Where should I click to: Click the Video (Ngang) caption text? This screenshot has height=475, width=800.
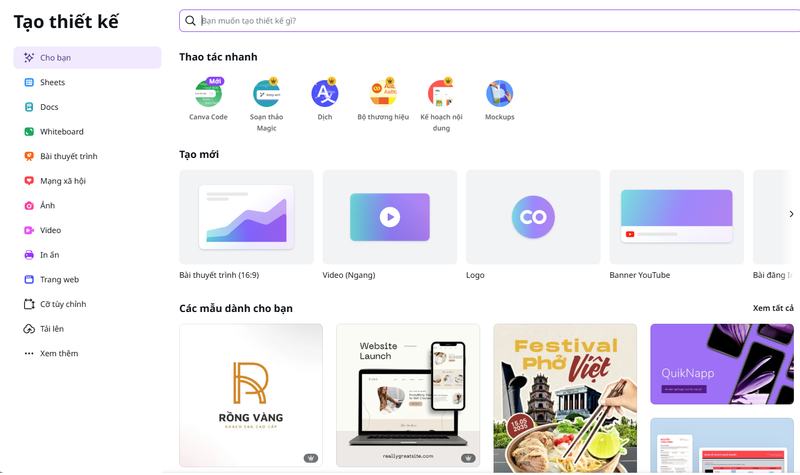pyautogui.click(x=349, y=276)
